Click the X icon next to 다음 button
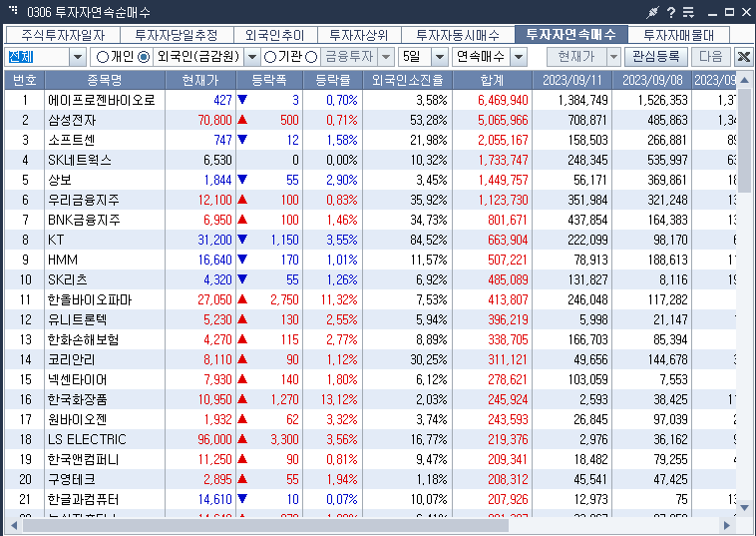The image size is (756, 536). point(743,57)
